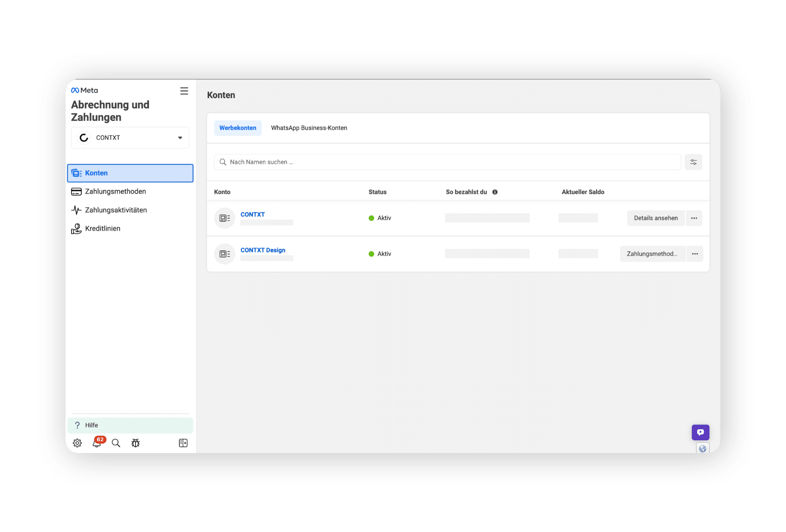Click the CONTXT row account icon
The width and height of the screenshot is (786, 532).
[225, 218]
